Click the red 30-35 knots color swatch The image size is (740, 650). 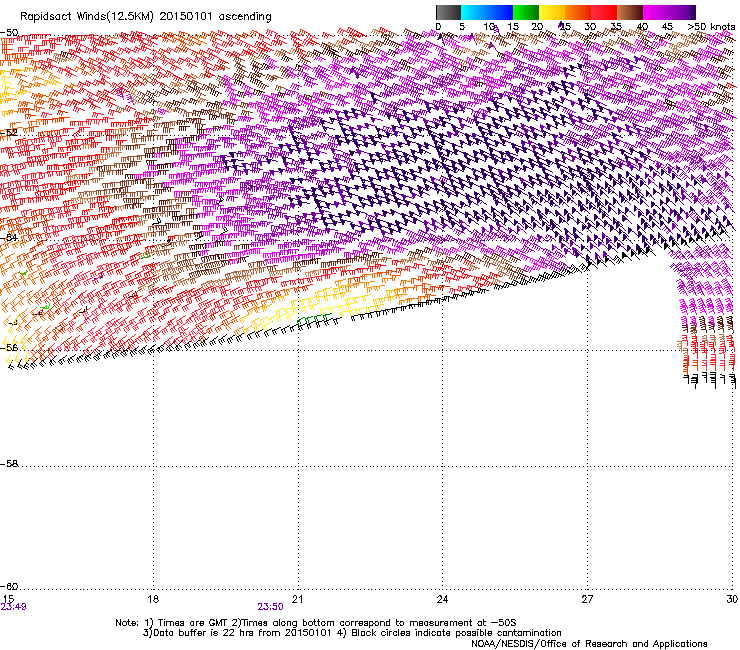(604, 12)
